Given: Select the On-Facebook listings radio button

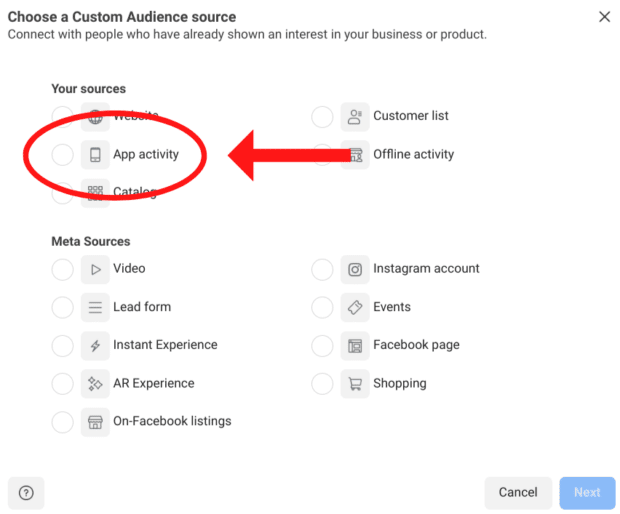Looking at the screenshot, I should tap(62, 422).
